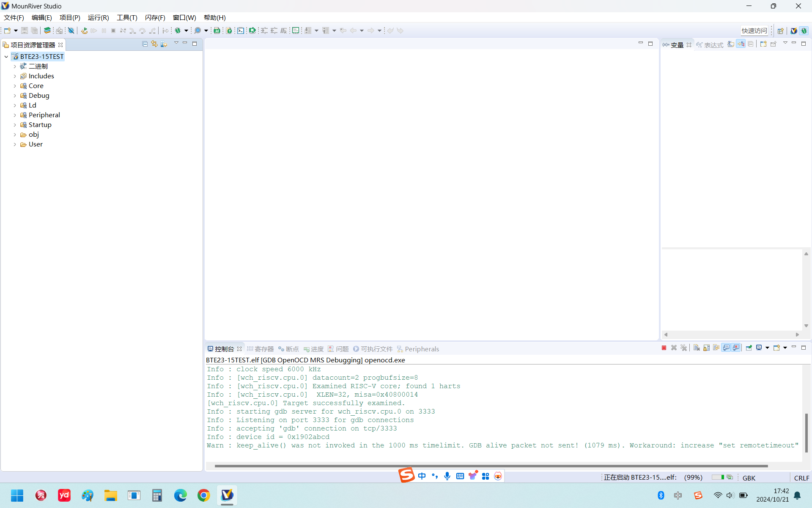This screenshot has height=508, width=812.
Task: Select the Debug folder in tree
Action: point(39,96)
